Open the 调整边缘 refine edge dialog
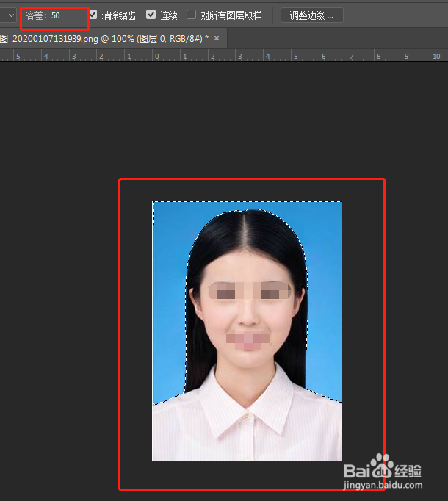Screen dimensions: 448x501 [x=312, y=15]
